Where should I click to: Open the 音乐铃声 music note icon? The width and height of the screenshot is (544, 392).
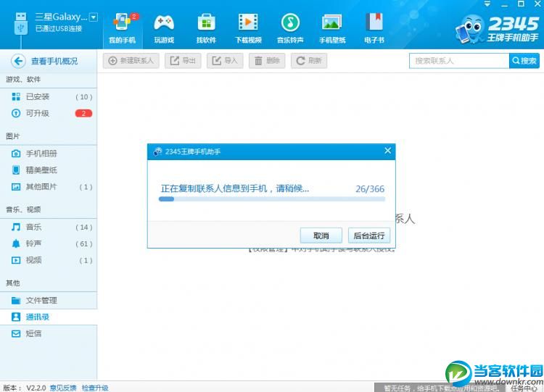tap(290, 22)
